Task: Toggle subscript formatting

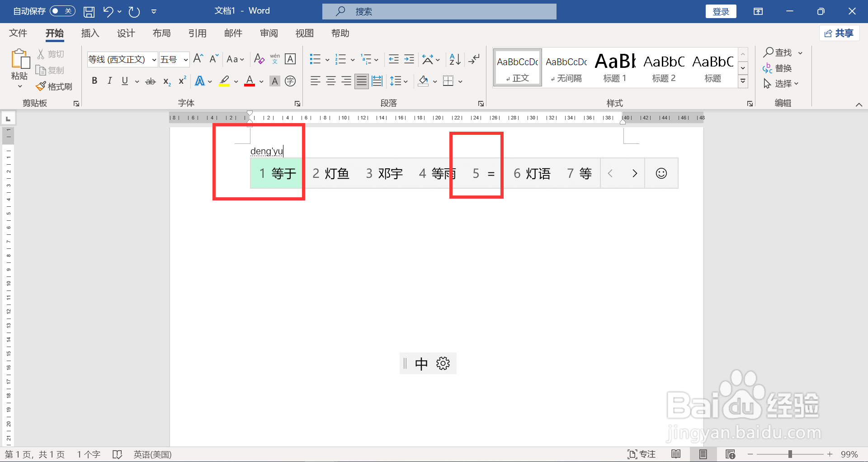Action: click(x=167, y=81)
